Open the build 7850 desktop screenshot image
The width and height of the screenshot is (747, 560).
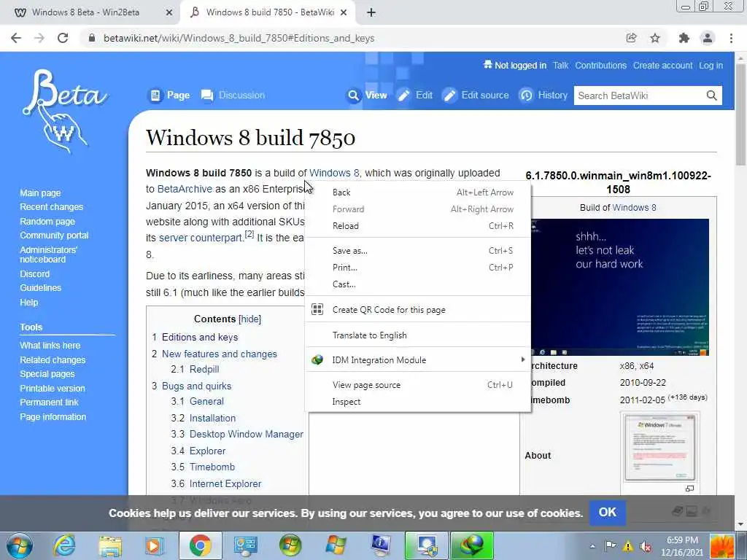click(x=620, y=287)
